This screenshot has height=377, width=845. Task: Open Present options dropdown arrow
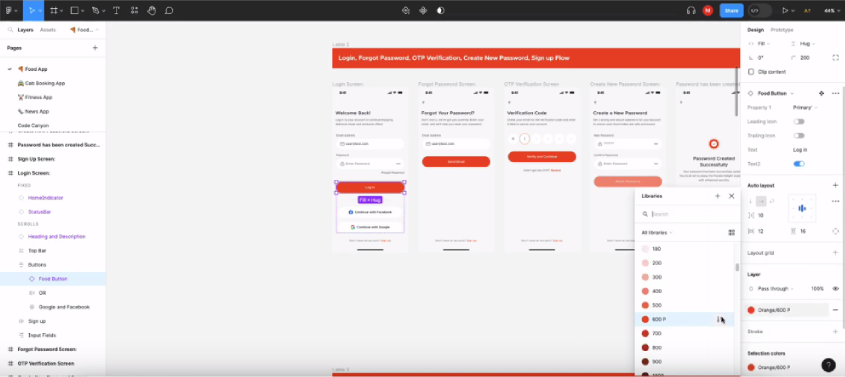793,10
